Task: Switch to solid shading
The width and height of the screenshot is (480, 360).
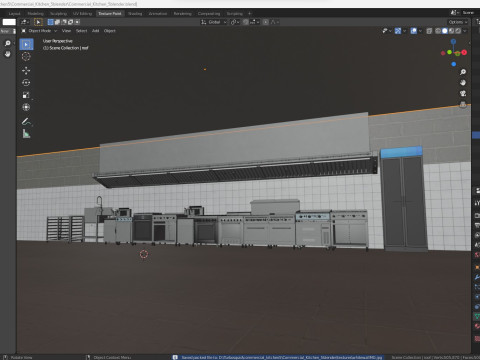Action: coord(445,31)
